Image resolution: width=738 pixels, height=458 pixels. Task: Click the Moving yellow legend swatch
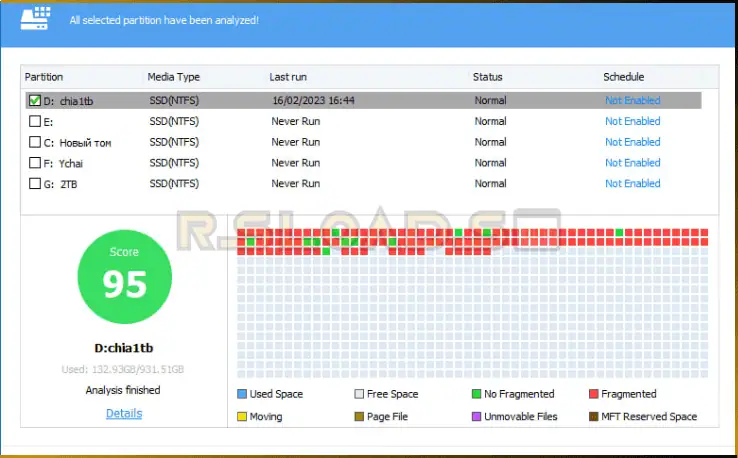coord(242,417)
